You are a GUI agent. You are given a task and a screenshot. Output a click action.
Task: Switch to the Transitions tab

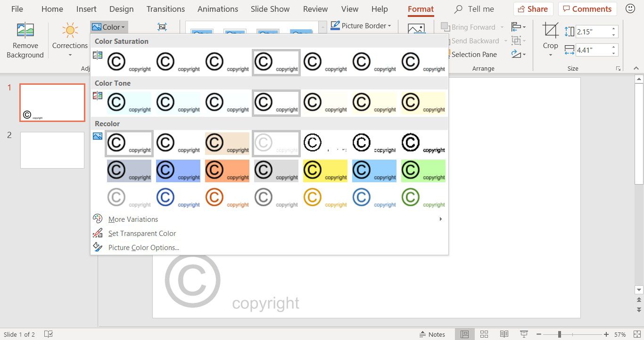pos(165,9)
